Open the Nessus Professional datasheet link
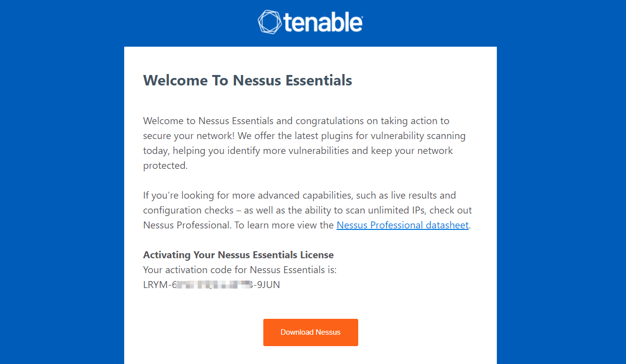This screenshot has height=364, width=626. [402, 225]
